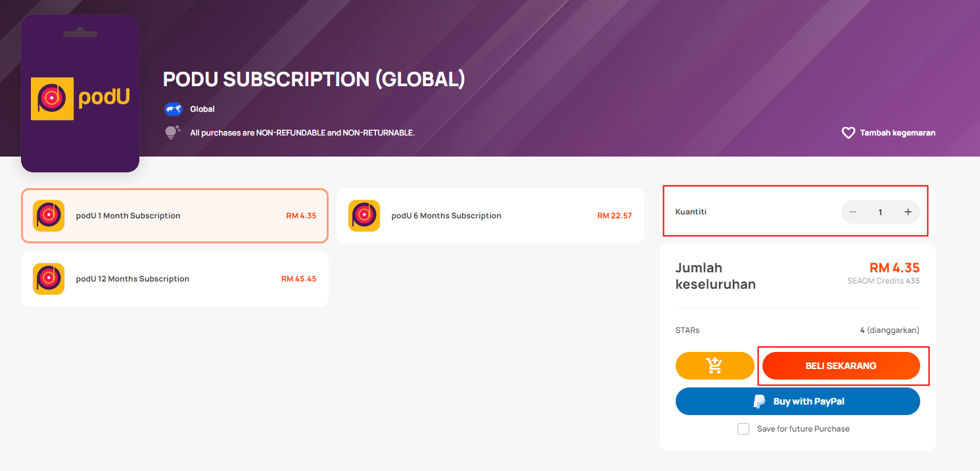980x471 pixels.
Task: Click the podU 12 Months Subscription icon
Action: 49,279
